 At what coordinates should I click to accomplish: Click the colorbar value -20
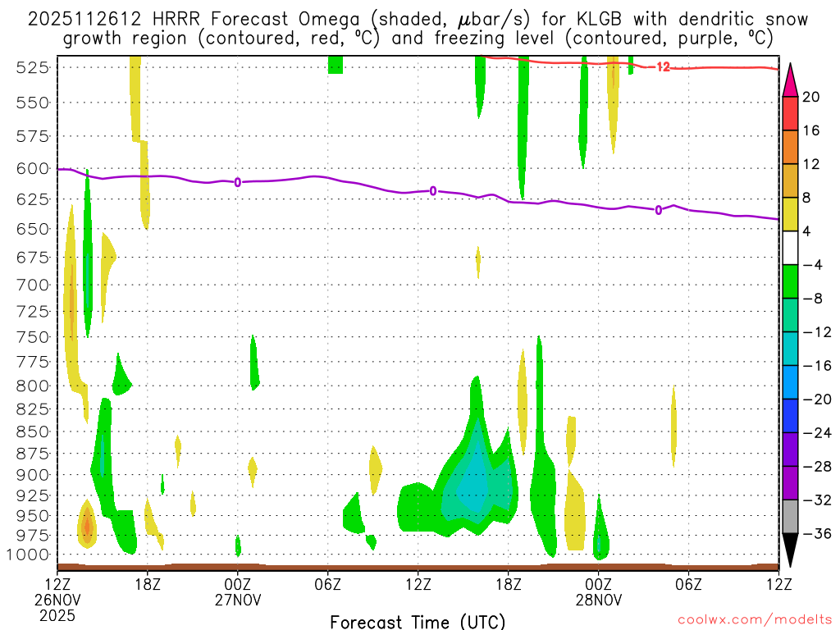817,399
